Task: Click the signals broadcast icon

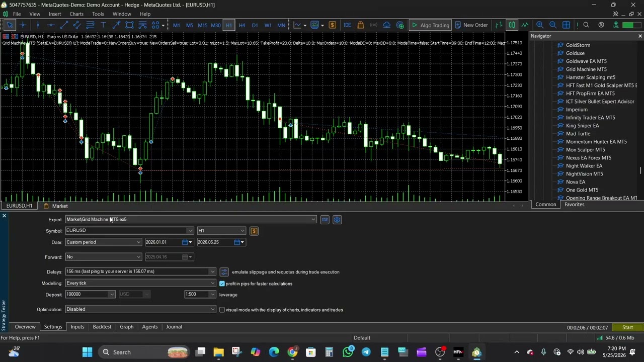Action: click(x=374, y=25)
